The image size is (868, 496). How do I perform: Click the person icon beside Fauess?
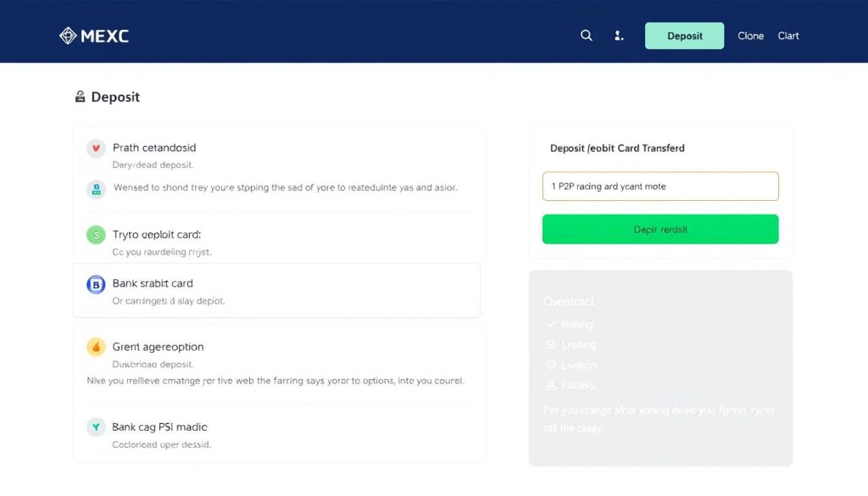(x=552, y=385)
